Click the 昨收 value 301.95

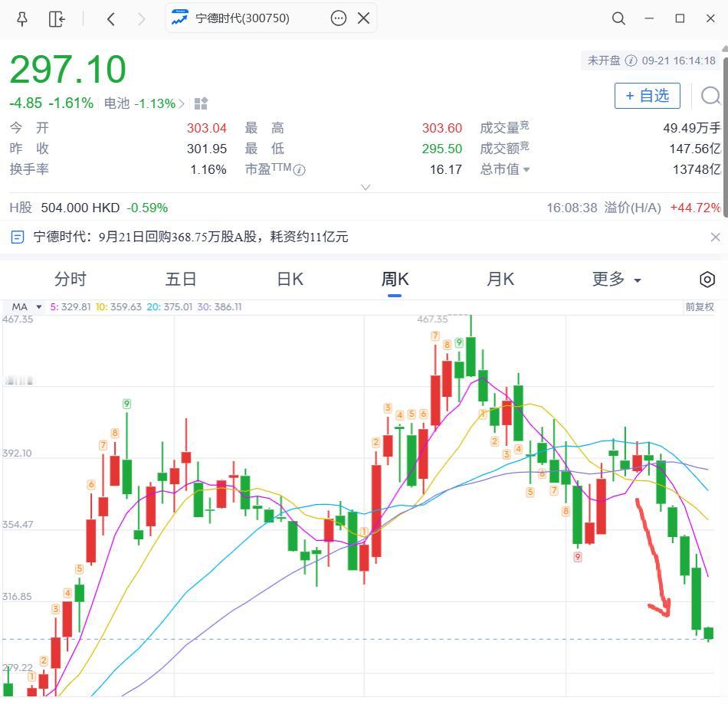coord(207,149)
